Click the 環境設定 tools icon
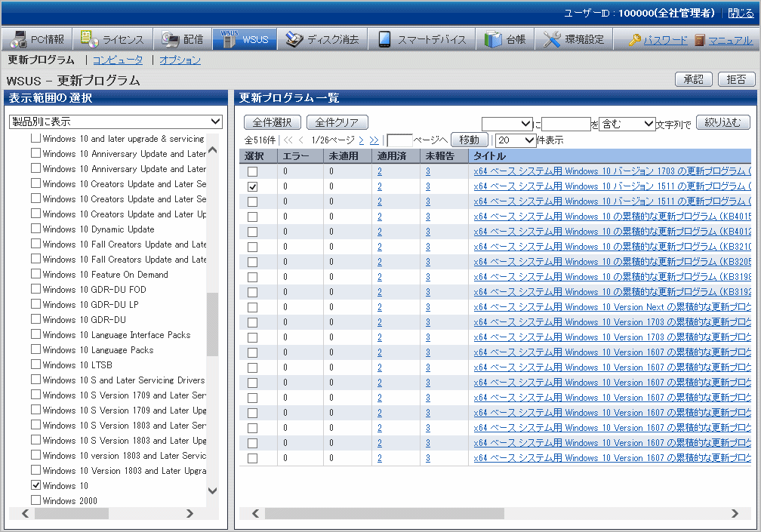The width and height of the screenshot is (761, 532). [552, 39]
